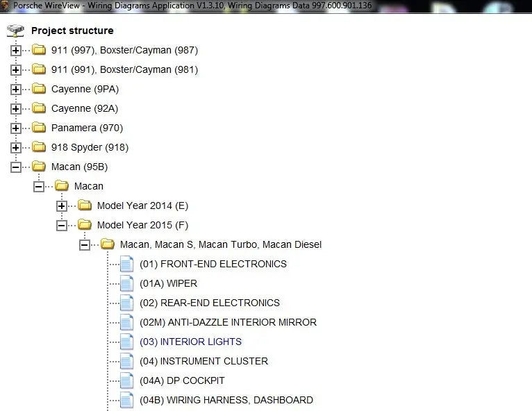The height and width of the screenshot is (411, 532).
Task: Click the document icon for (02M) ANTI-DAZZLE INTERIOR MIRROR
Action: (126, 322)
